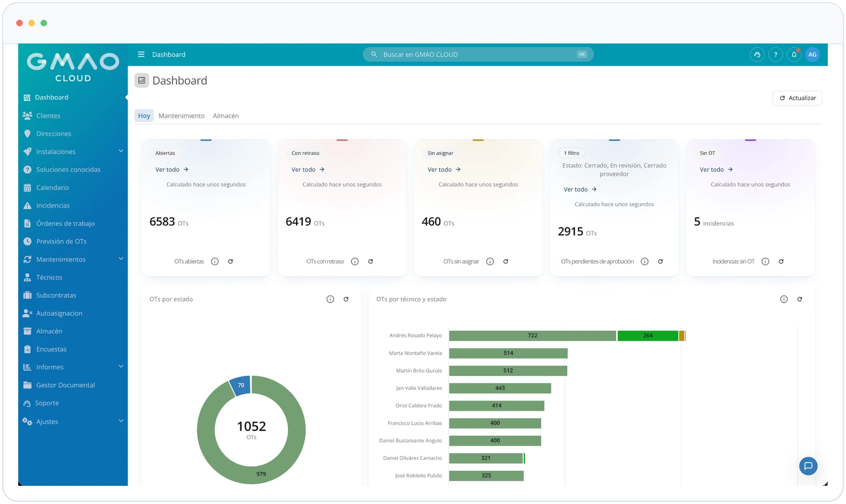Open the help question mark icon
The image size is (846, 504).
tap(775, 55)
